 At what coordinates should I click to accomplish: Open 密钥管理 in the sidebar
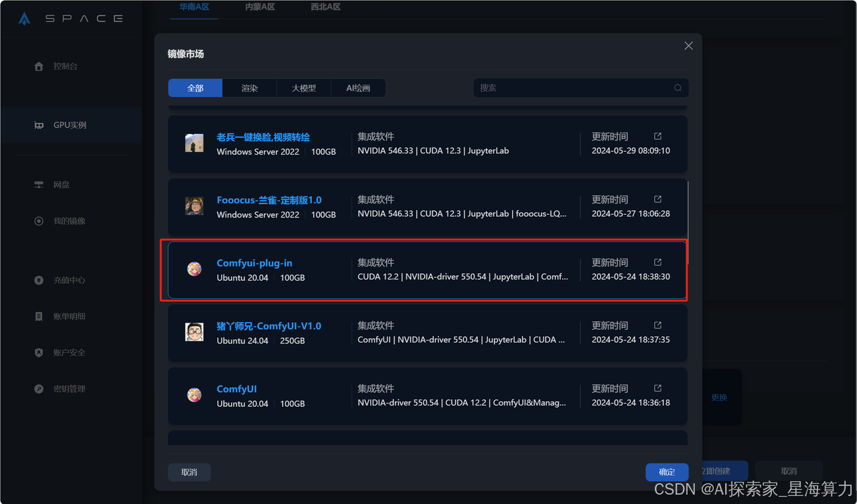(70, 389)
